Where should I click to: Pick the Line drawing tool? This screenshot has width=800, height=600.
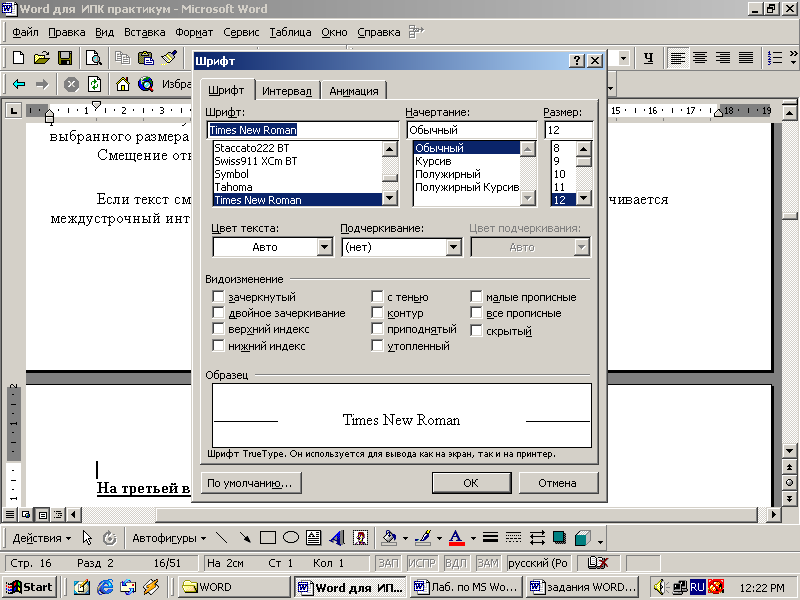(x=221, y=538)
